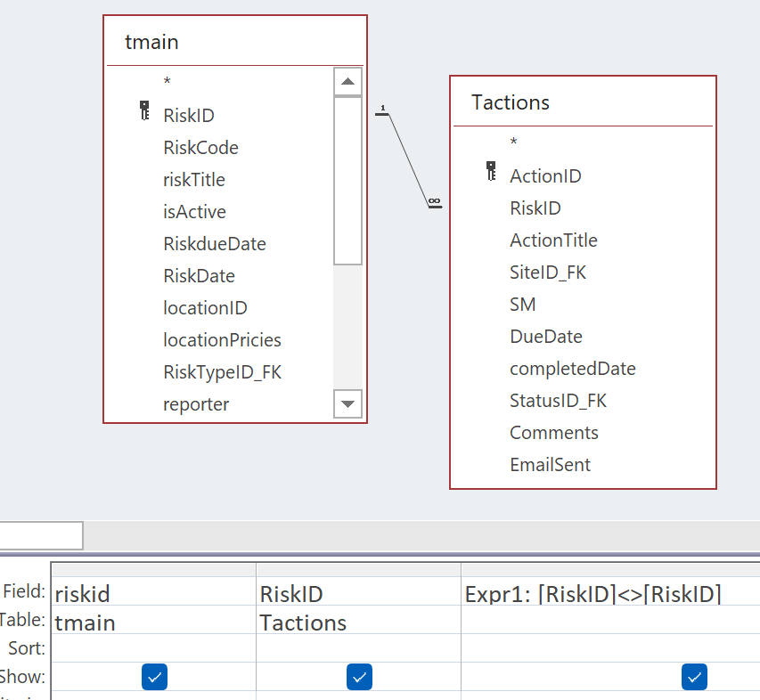Uncheck Show for the tmain riskid column

pos(154,678)
